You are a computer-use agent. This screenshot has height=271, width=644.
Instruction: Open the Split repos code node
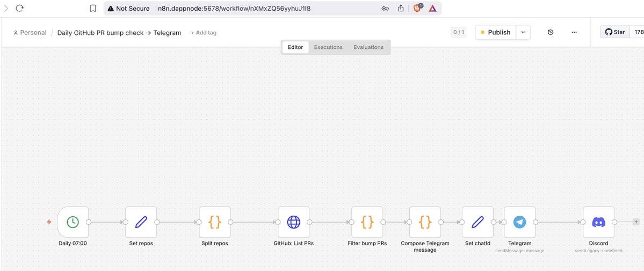[x=215, y=222]
